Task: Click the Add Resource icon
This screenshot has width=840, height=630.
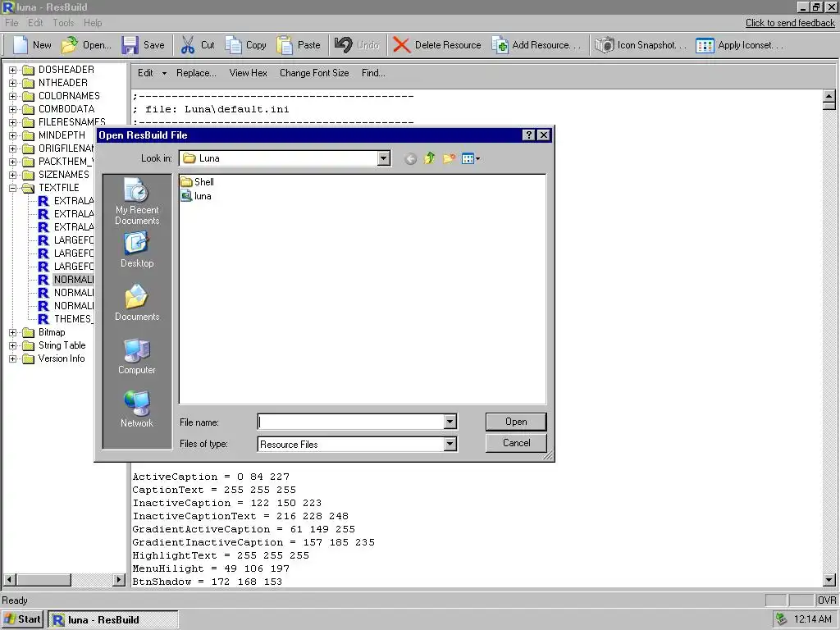Action: pyautogui.click(x=500, y=45)
